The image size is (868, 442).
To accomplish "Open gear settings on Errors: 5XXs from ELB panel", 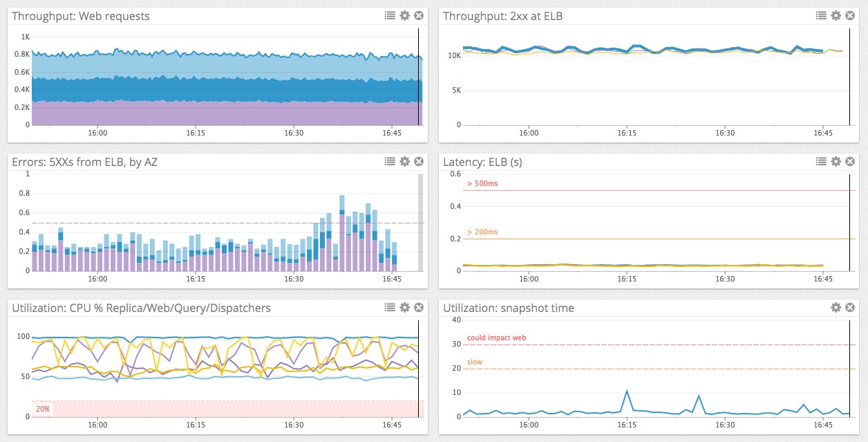I will point(405,161).
